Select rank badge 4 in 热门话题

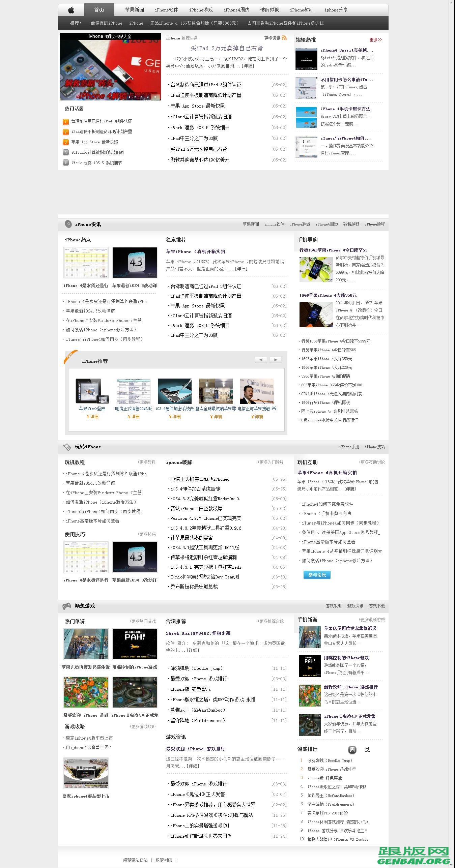pos(66,152)
